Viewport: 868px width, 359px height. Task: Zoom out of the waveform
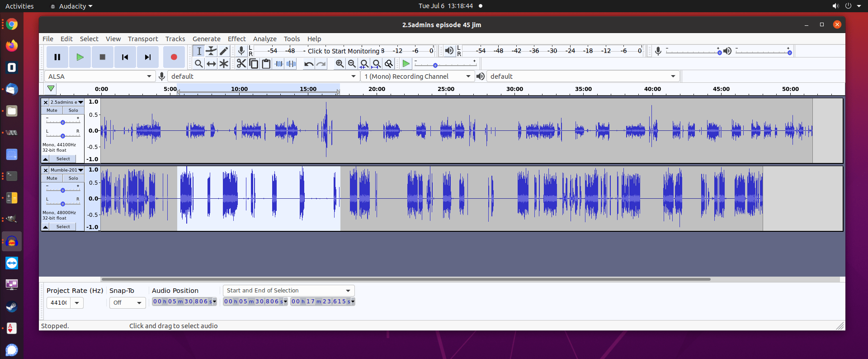click(352, 64)
